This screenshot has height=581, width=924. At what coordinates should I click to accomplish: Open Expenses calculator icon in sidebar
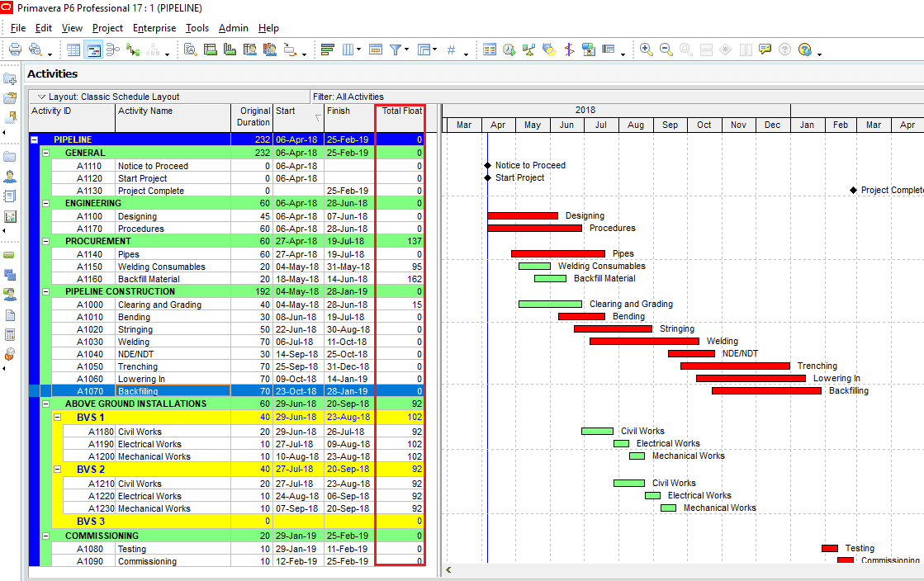coord(10,335)
